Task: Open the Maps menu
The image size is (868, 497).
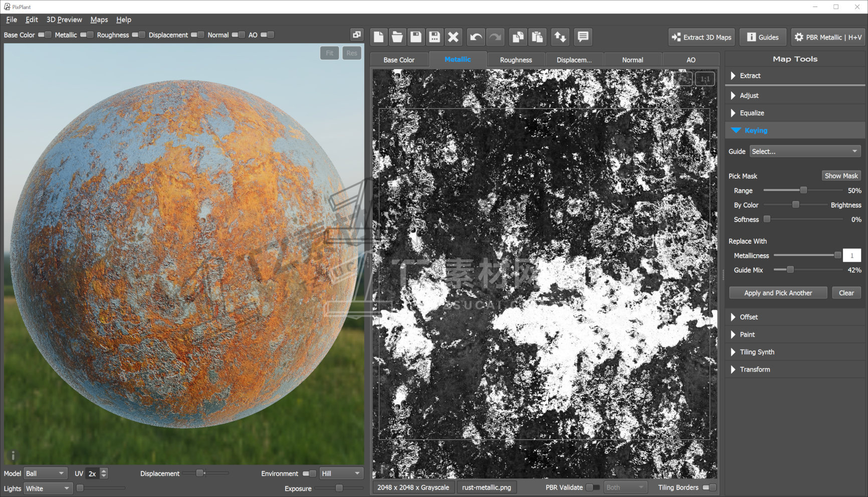Action: [x=99, y=20]
